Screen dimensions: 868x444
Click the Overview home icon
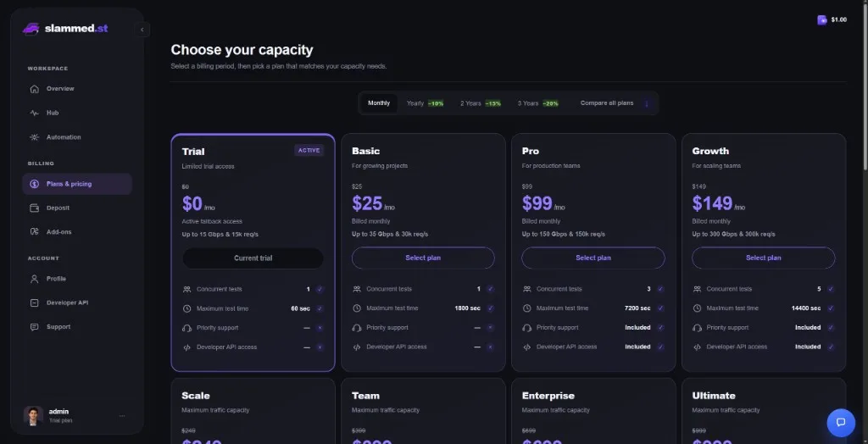(34, 89)
